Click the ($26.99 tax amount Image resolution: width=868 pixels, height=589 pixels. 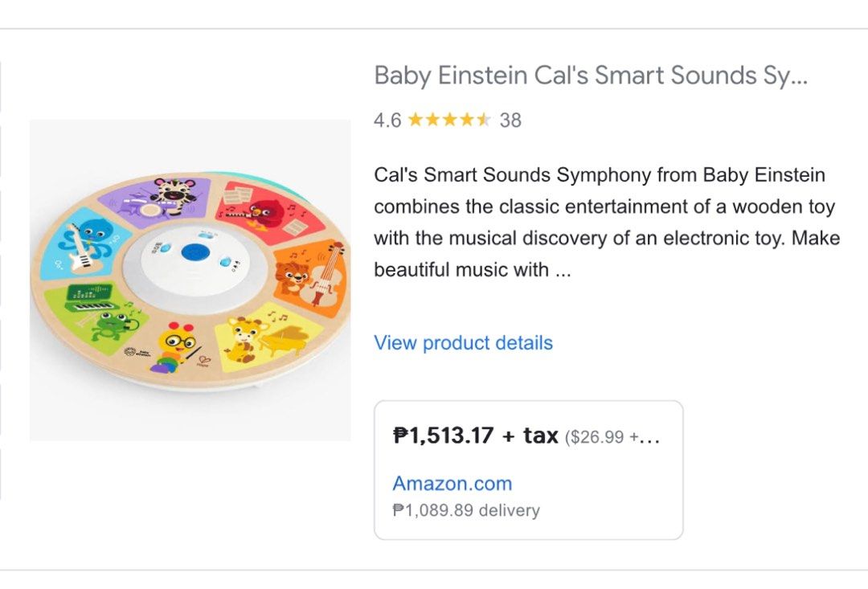pos(597,435)
